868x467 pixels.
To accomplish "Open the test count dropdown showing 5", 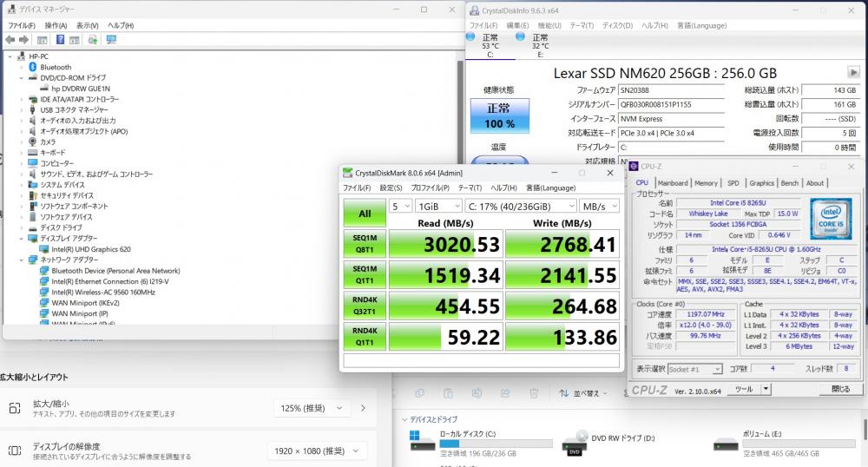I will click(x=400, y=206).
